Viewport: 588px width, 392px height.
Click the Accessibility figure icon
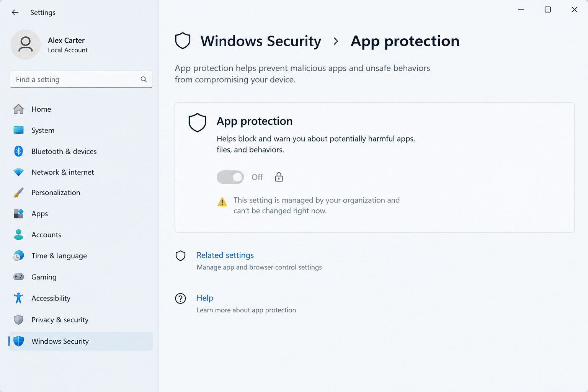(18, 298)
